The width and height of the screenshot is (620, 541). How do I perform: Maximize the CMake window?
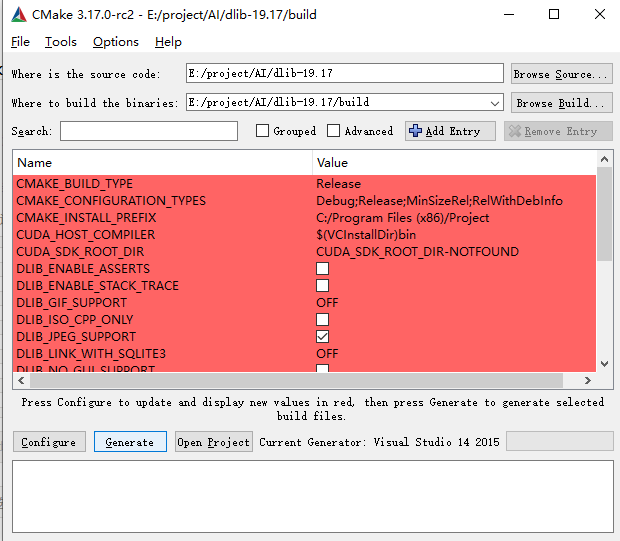554,15
